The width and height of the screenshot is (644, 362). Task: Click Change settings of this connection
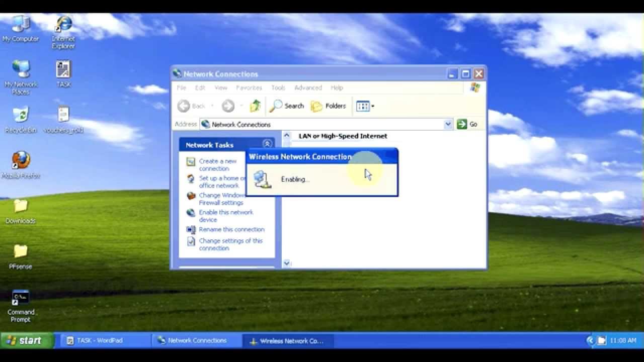pyautogui.click(x=231, y=244)
